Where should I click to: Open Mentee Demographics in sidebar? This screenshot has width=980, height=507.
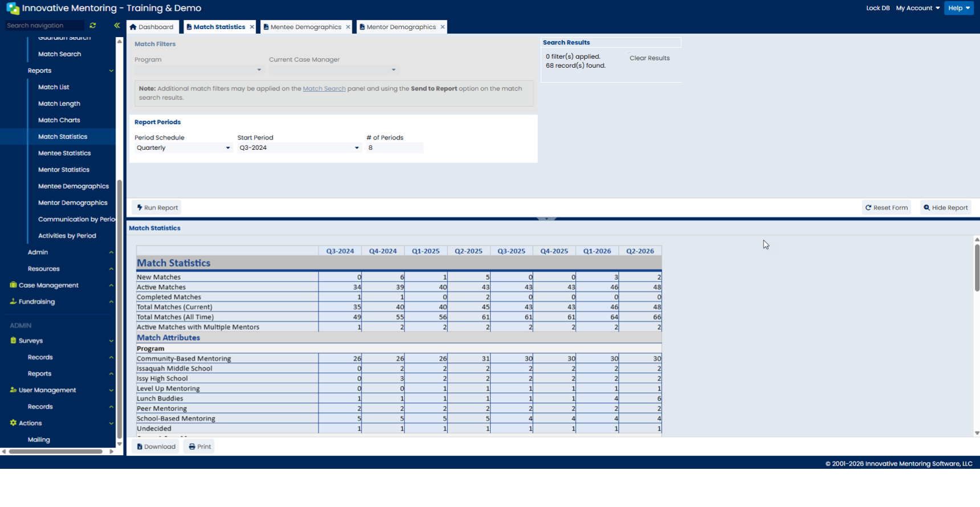73,186
